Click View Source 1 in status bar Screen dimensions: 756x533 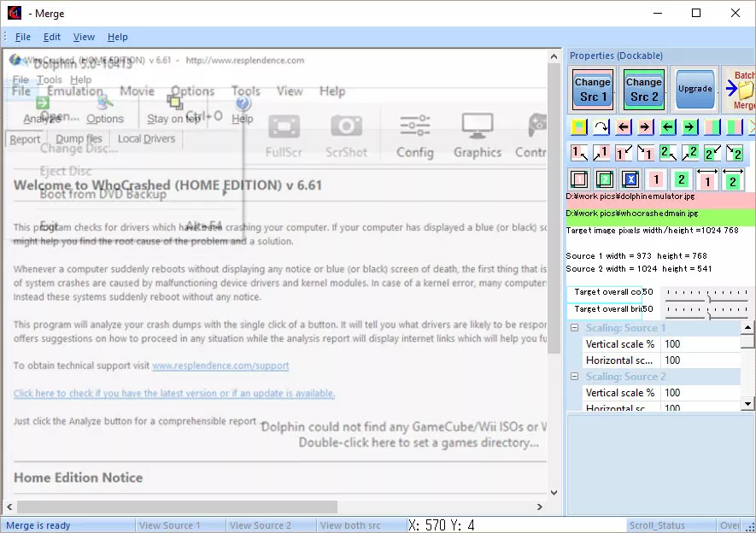click(x=169, y=525)
